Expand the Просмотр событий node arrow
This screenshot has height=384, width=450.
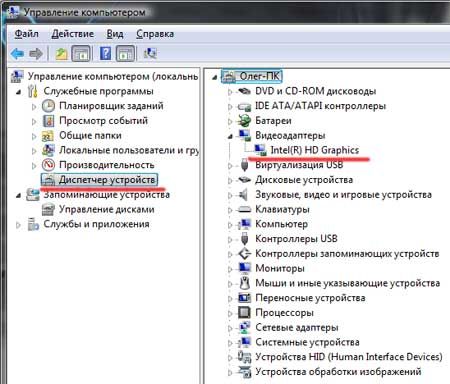pos(34,121)
